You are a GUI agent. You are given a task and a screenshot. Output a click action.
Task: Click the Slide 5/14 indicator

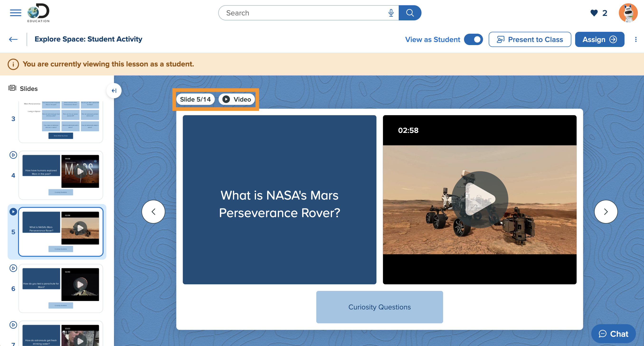pyautogui.click(x=195, y=99)
